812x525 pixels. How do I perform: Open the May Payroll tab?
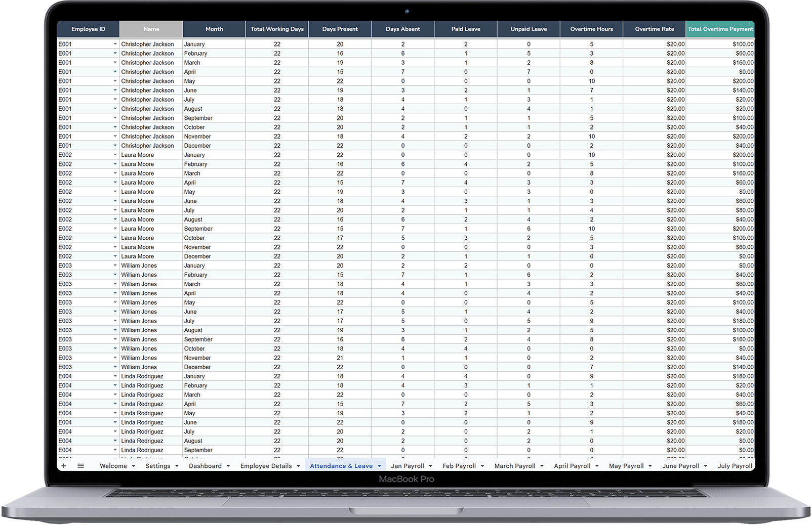(x=626, y=466)
